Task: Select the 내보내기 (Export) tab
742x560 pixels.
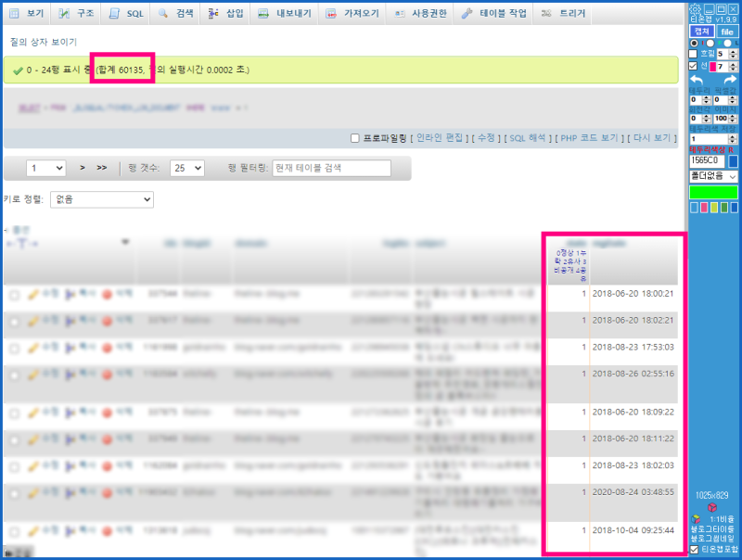Action: [x=285, y=13]
